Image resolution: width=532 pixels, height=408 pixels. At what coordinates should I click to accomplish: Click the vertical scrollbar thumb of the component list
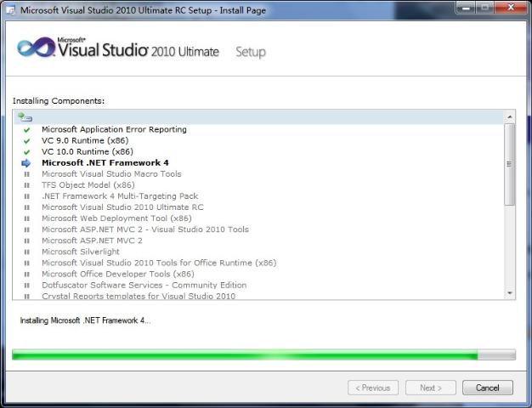pos(510,165)
